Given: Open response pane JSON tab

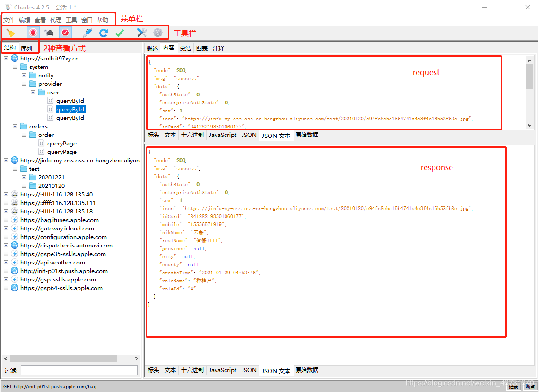Looking at the screenshot, I should point(249,370).
